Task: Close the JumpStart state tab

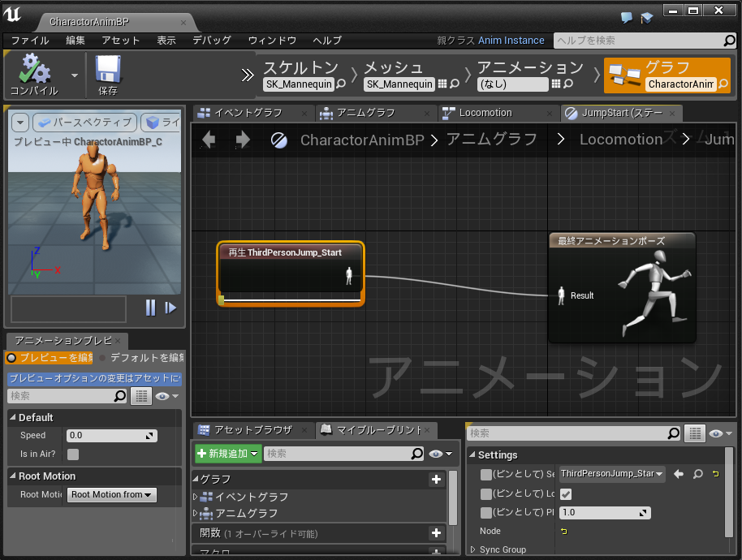Action: [x=672, y=114]
